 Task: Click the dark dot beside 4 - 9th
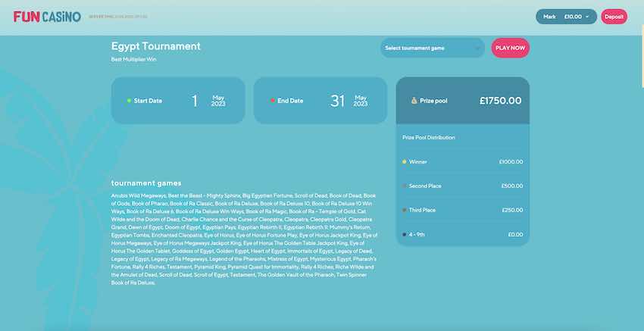pyautogui.click(x=404, y=235)
